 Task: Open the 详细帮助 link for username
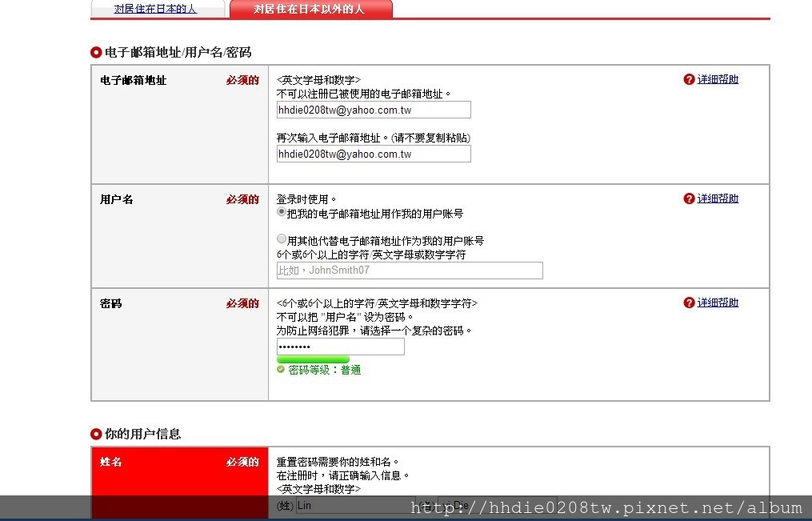tap(718, 198)
